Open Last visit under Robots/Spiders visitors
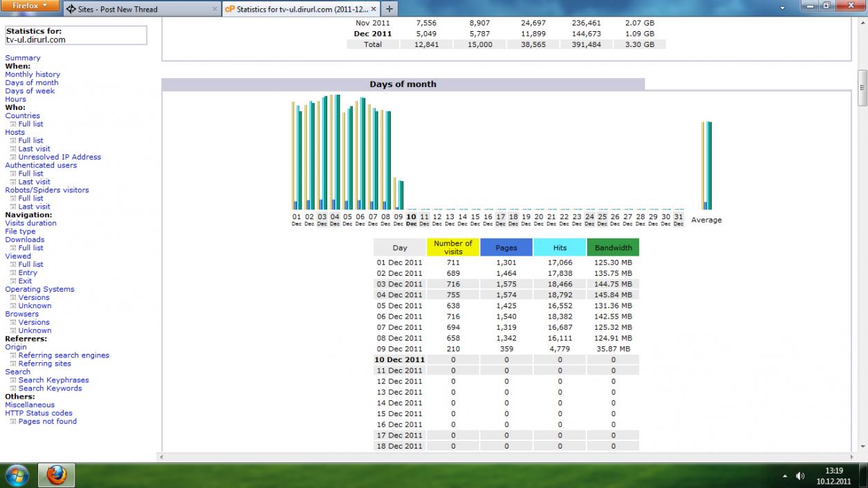 click(x=35, y=207)
